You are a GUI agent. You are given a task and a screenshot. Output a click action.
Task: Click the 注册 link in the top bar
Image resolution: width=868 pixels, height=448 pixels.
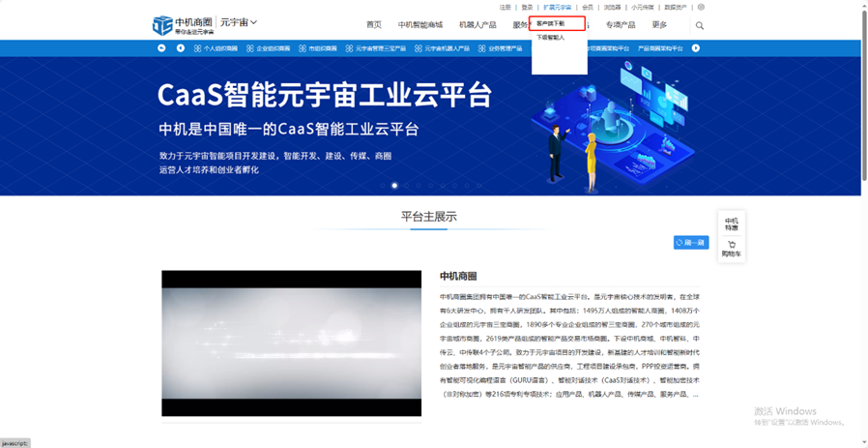(505, 7)
